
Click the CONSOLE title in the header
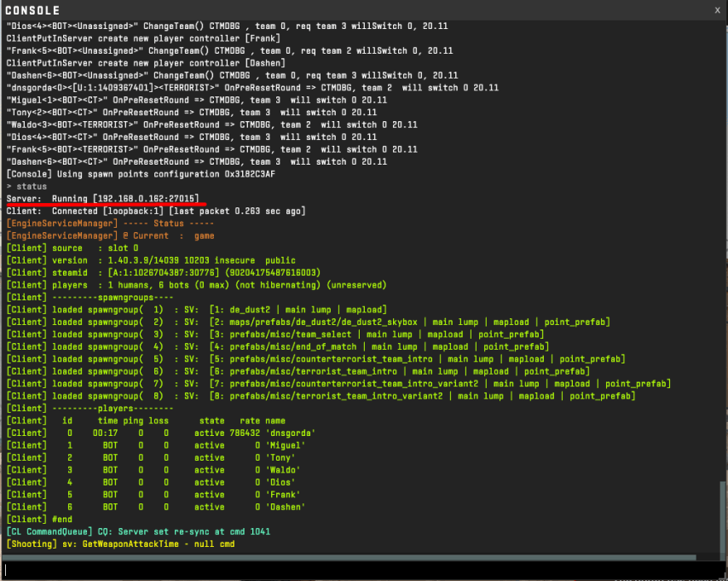pyautogui.click(x=32, y=10)
